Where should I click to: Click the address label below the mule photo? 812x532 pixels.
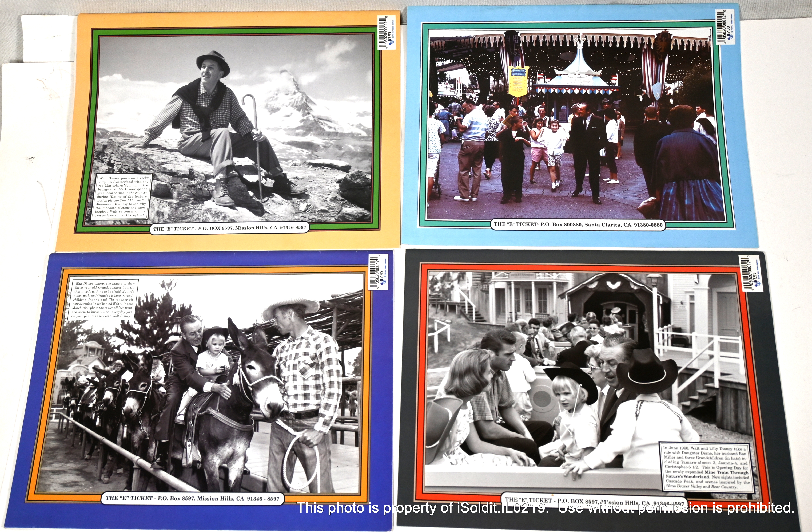click(x=192, y=499)
